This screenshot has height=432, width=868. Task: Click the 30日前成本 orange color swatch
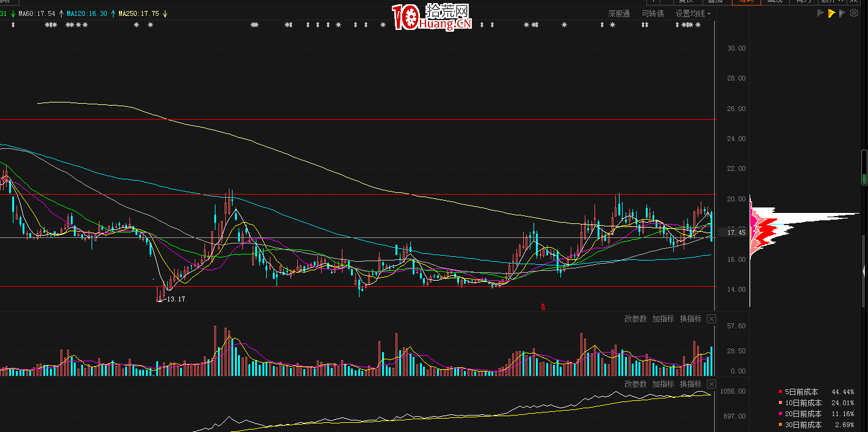[x=780, y=425]
